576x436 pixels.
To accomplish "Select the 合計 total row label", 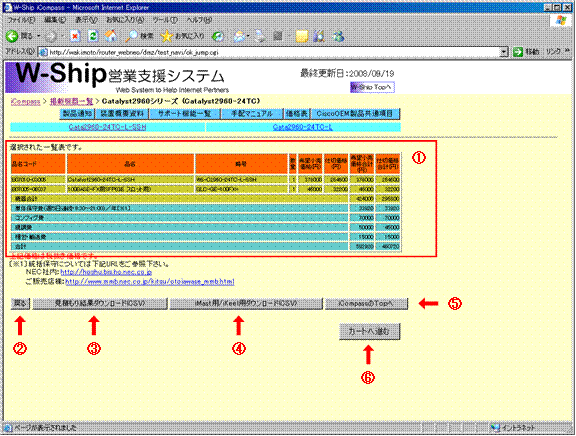I will (x=21, y=246).
